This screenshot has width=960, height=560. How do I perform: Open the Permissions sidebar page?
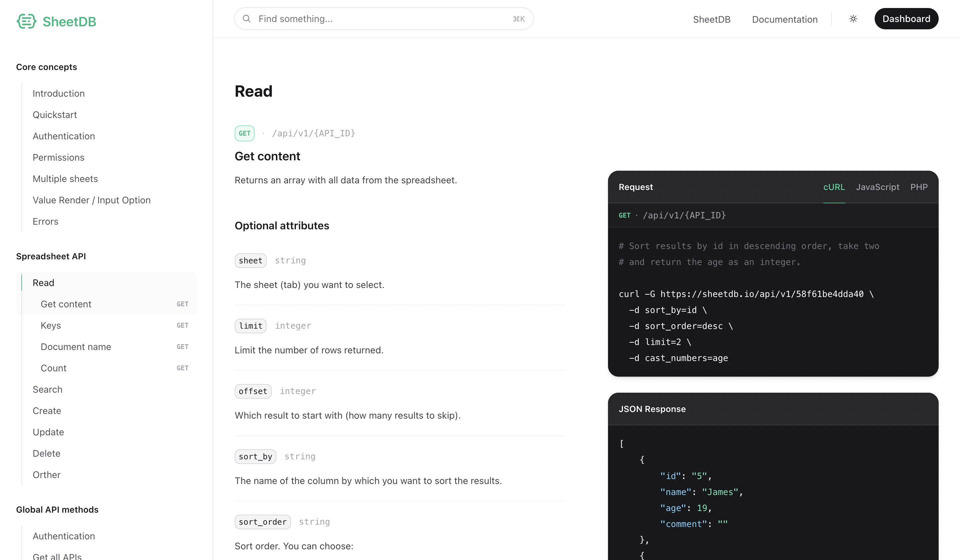pos(58,157)
